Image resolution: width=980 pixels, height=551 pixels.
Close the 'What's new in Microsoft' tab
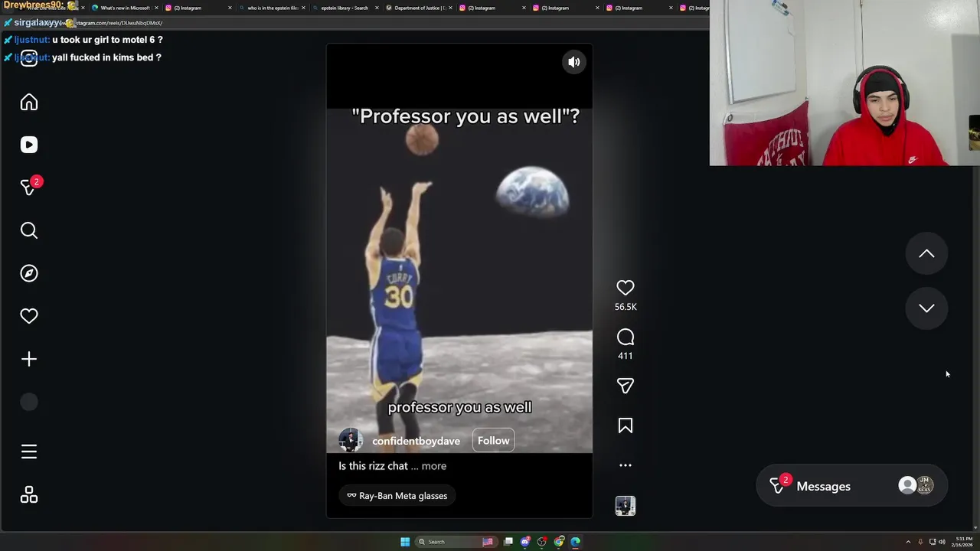coord(156,8)
